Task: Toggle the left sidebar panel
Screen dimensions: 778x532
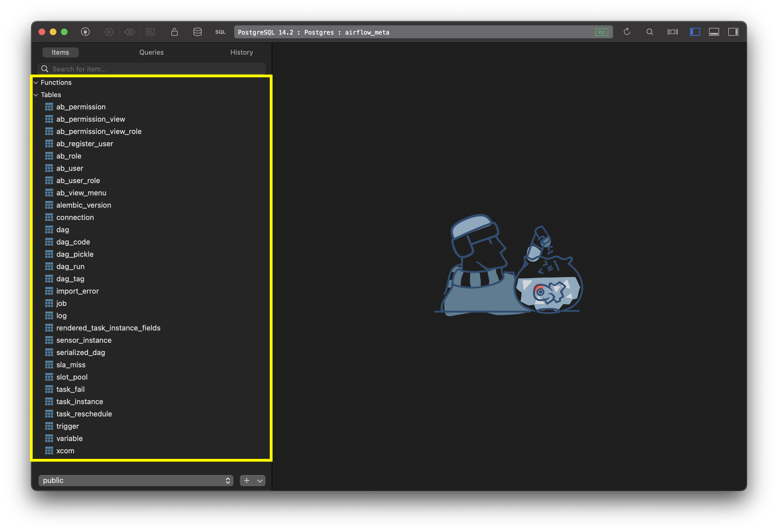Action: click(695, 32)
